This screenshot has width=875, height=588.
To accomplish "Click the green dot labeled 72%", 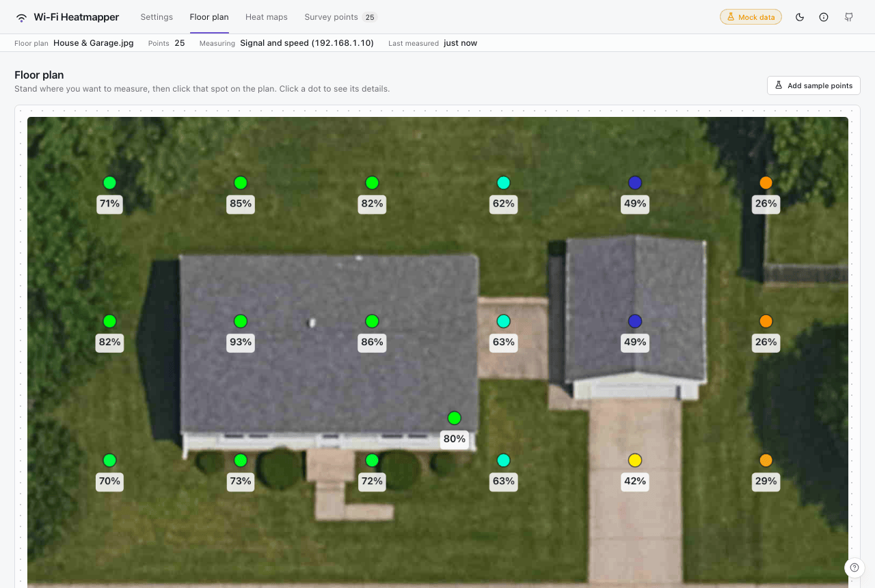I will point(372,460).
